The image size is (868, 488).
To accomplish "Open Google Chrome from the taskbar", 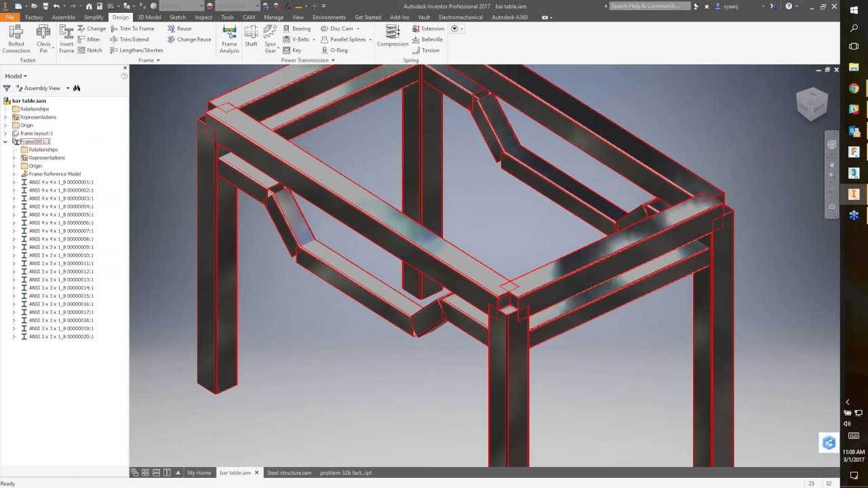I will [854, 88].
